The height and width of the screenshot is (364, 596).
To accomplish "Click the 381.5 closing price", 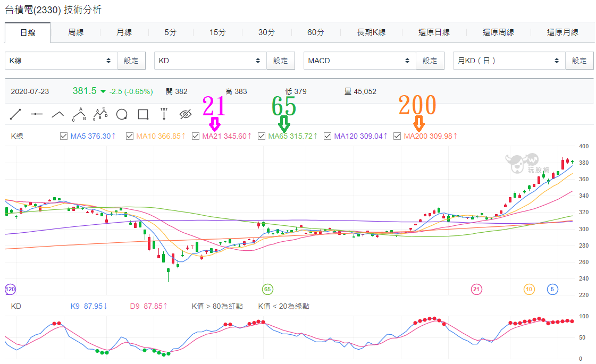I will pos(85,91).
